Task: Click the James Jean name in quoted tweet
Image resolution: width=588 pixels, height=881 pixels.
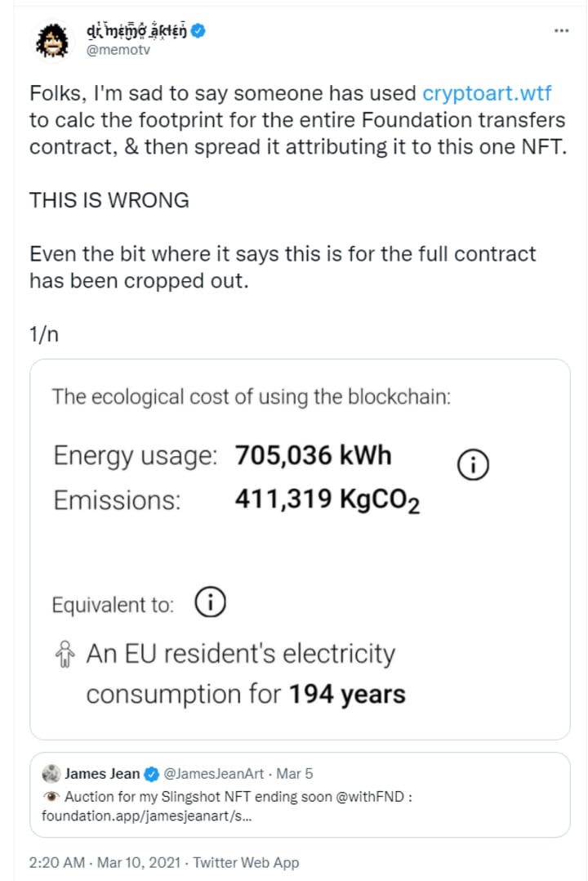Action: [102, 773]
